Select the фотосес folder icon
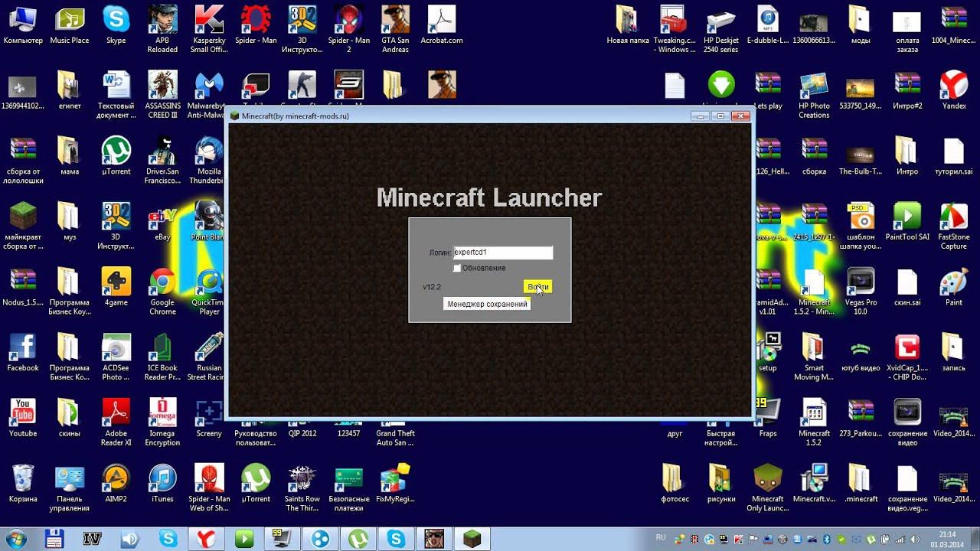This screenshot has width=980, height=551. 675,484
